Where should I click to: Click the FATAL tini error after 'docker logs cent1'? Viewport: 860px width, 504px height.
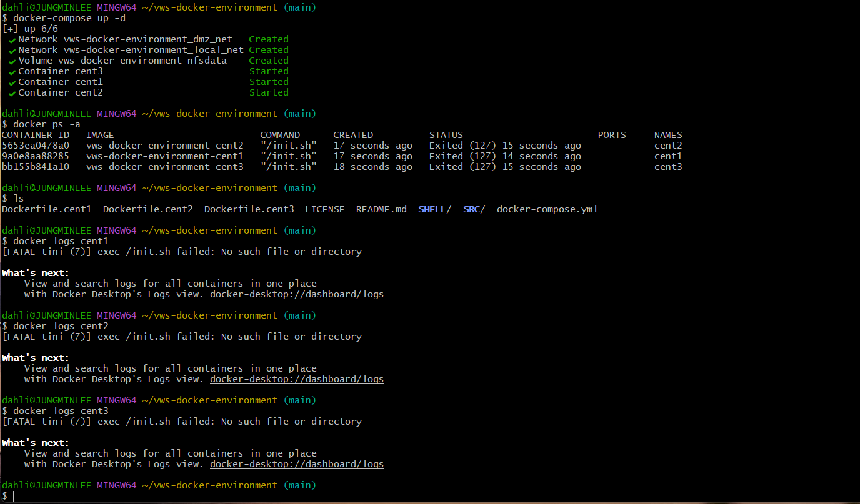pos(182,252)
